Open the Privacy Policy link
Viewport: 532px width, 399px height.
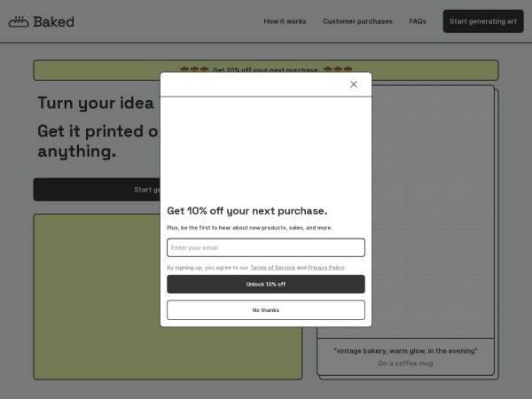[325, 267]
